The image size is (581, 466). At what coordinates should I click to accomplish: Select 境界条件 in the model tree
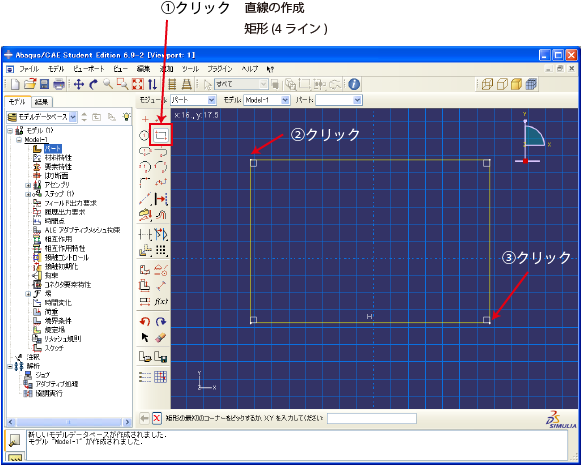tap(58, 321)
